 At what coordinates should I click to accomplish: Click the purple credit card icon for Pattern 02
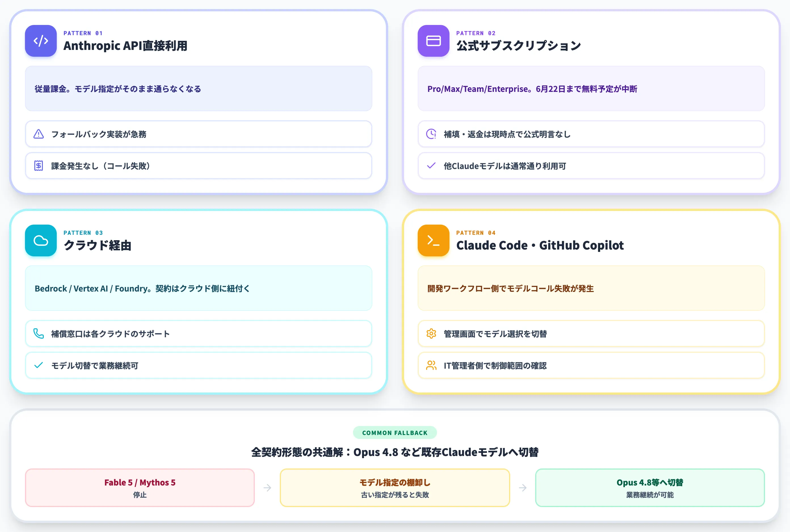pos(433,41)
